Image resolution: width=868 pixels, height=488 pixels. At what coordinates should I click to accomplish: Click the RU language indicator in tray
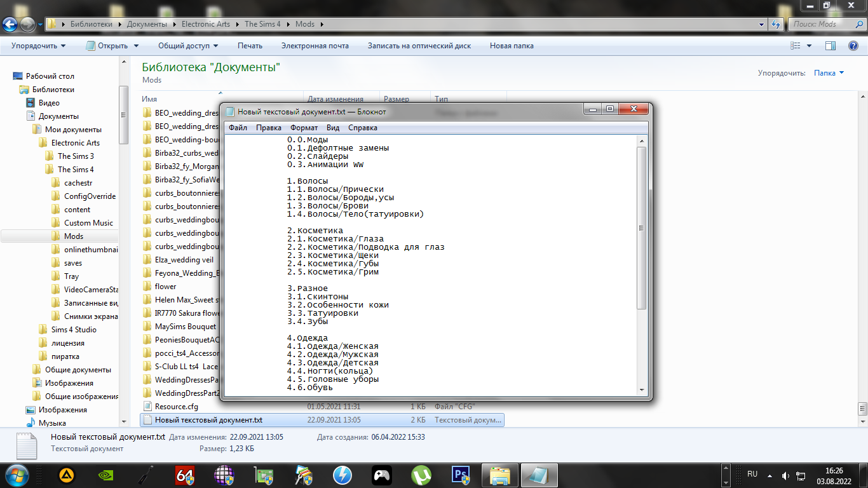[752, 474]
